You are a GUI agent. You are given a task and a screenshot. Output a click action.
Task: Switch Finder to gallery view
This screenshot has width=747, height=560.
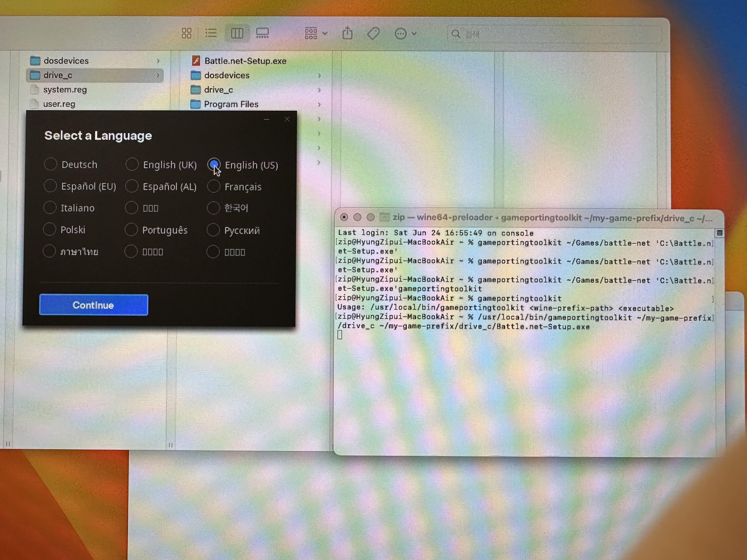click(262, 33)
